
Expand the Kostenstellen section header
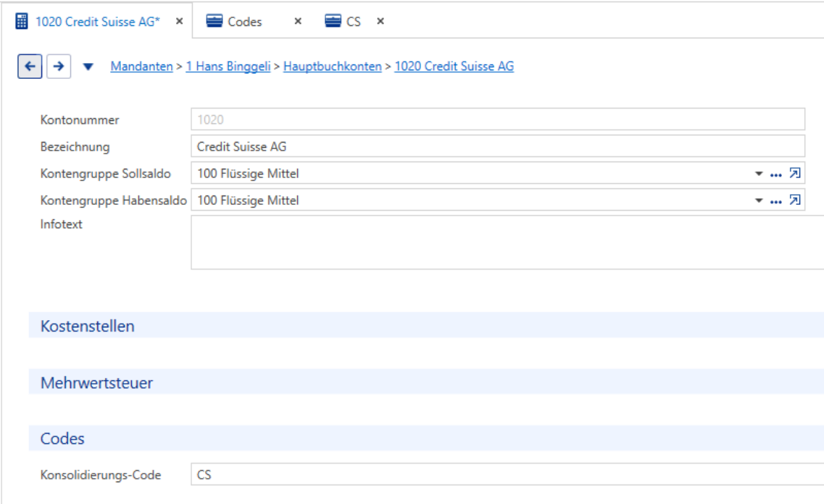426,326
